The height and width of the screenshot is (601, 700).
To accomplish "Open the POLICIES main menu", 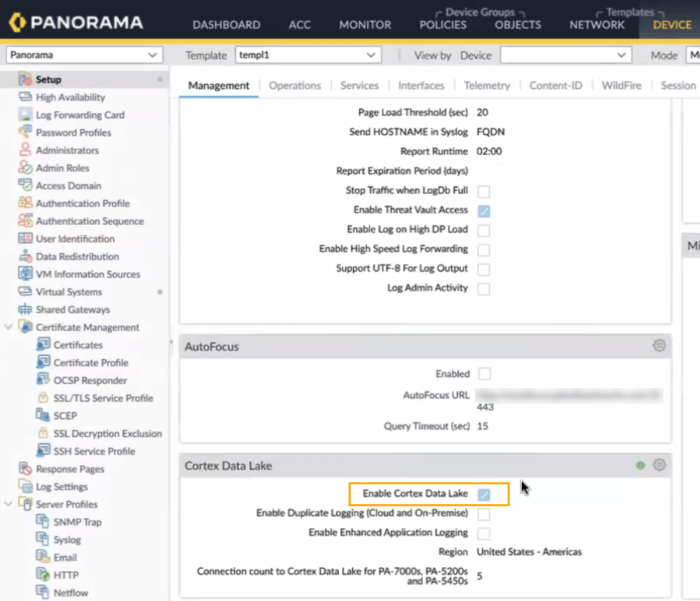I will coord(443,24).
